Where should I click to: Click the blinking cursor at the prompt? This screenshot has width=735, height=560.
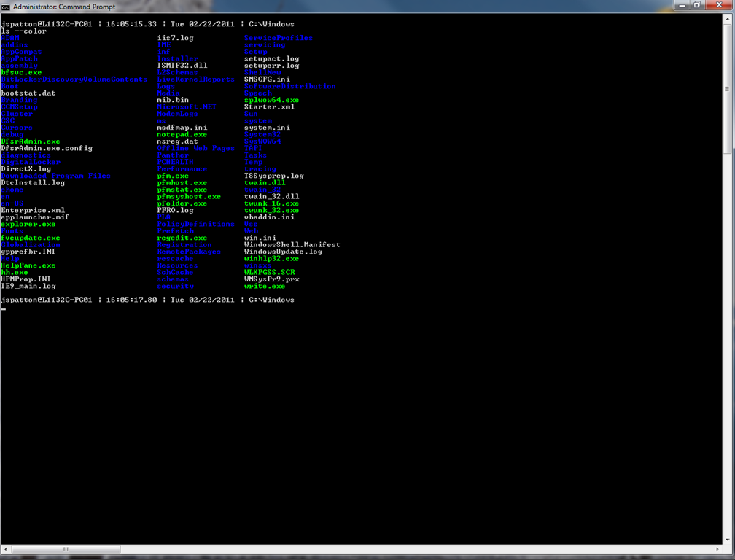click(x=4, y=309)
